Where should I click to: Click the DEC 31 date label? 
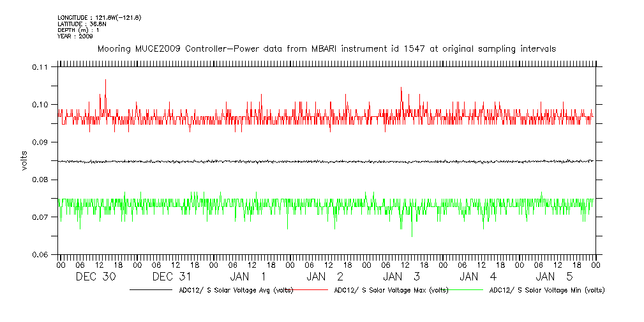click(172, 277)
